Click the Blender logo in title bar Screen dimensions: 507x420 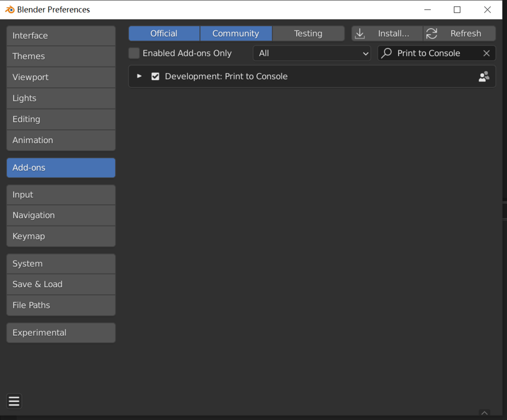tap(10, 10)
